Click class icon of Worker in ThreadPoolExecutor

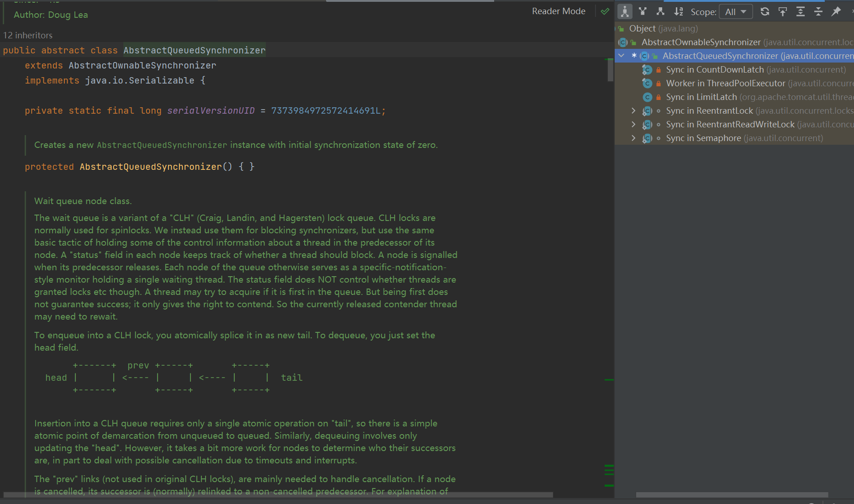coord(647,83)
